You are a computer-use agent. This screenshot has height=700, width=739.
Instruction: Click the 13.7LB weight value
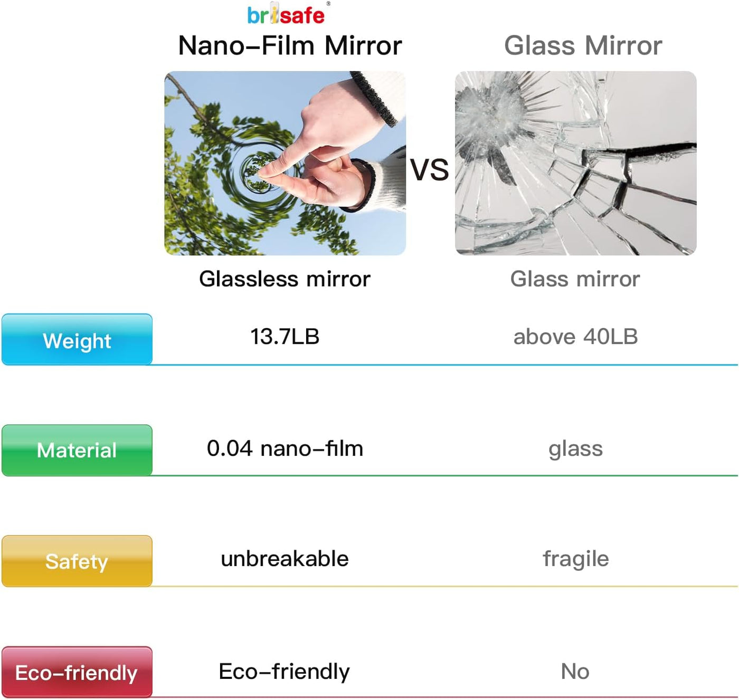285,337
